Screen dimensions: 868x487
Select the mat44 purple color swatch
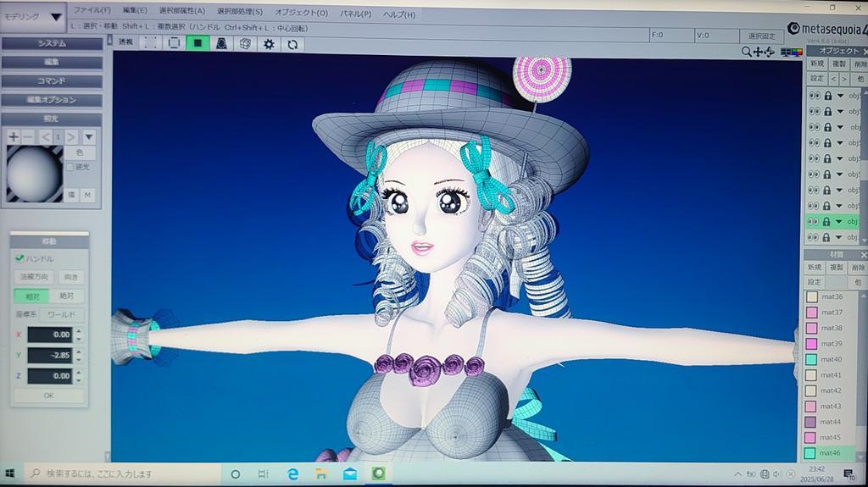(810, 422)
